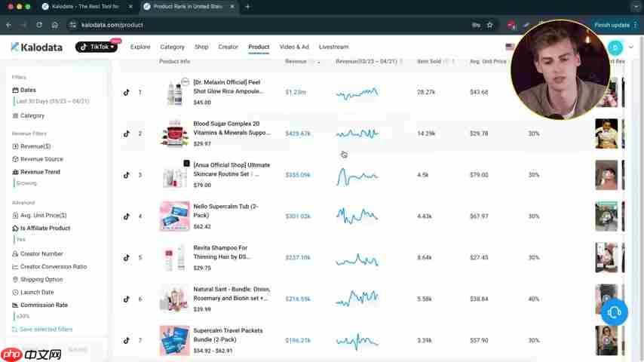Open Natural Sant Bundle product link
The image size is (644, 362).
coord(232,294)
